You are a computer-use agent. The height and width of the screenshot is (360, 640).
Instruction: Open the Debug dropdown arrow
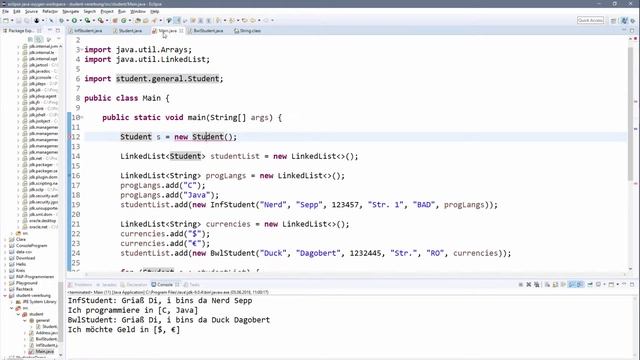[67, 20]
